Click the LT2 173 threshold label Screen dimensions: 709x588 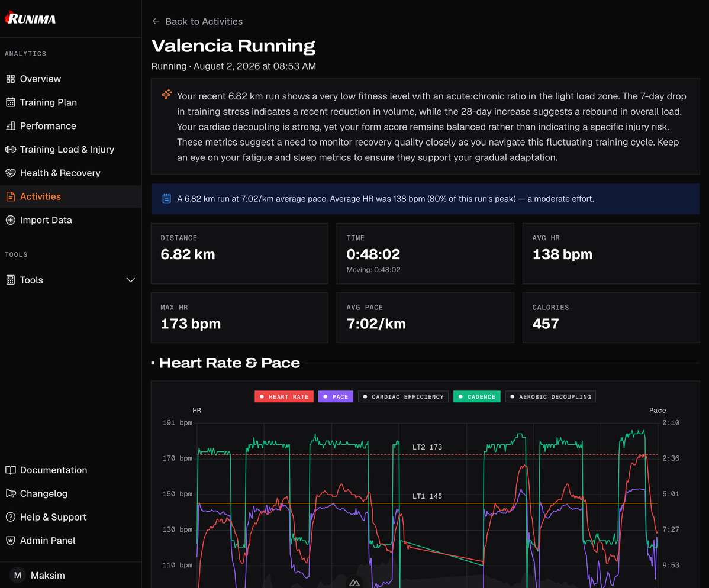427,447
